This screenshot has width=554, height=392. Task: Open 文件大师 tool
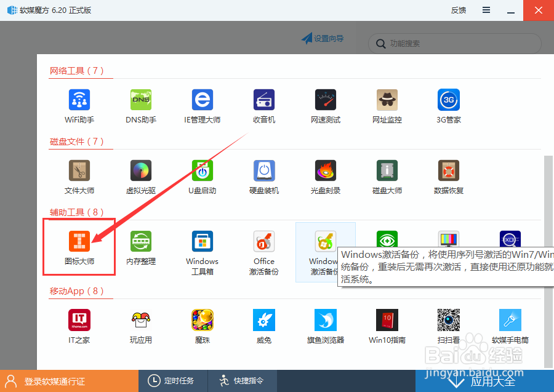79,177
